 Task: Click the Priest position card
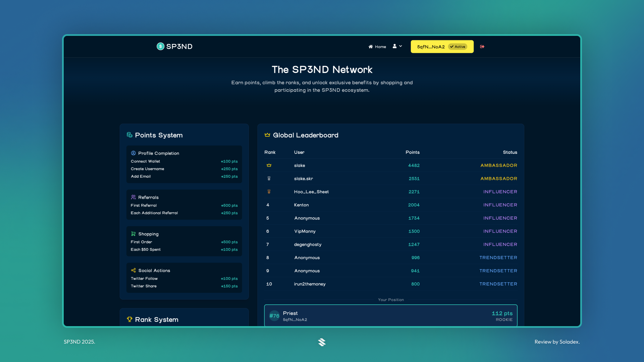(390, 315)
